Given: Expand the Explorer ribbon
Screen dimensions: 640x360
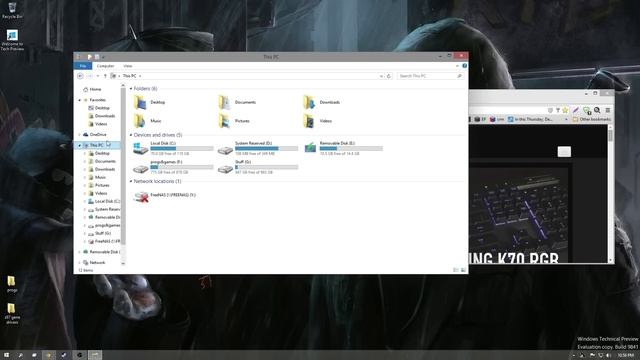Looking at the screenshot, I should (x=457, y=66).
